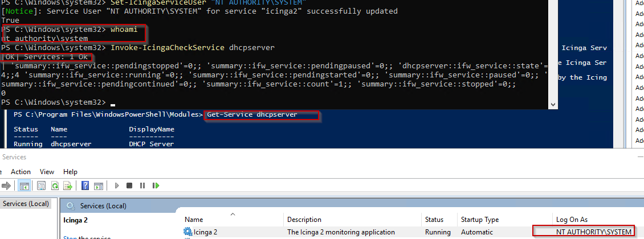Click the green Refresh toolbar icon
This screenshot has width=644, height=239.
pos(55,186)
